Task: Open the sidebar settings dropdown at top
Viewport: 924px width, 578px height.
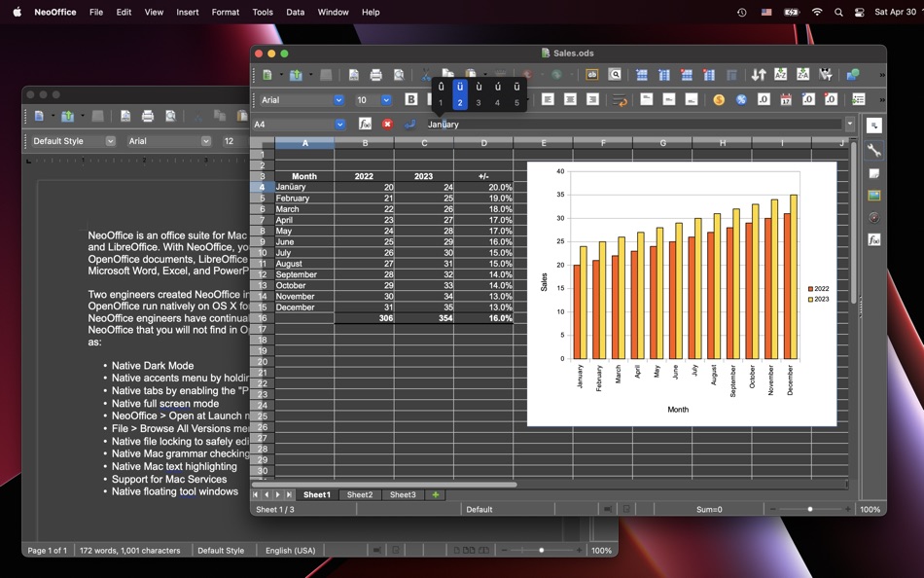Action: [874, 125]
